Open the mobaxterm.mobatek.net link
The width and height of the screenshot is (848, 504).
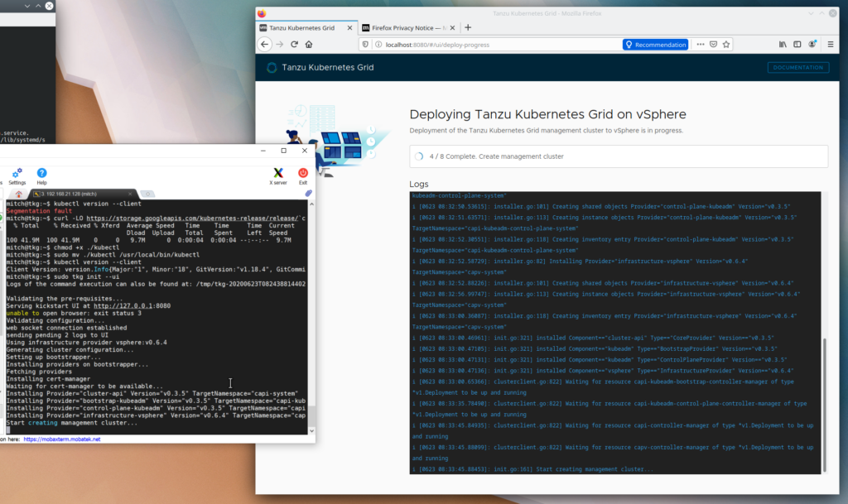coord(61,439)
